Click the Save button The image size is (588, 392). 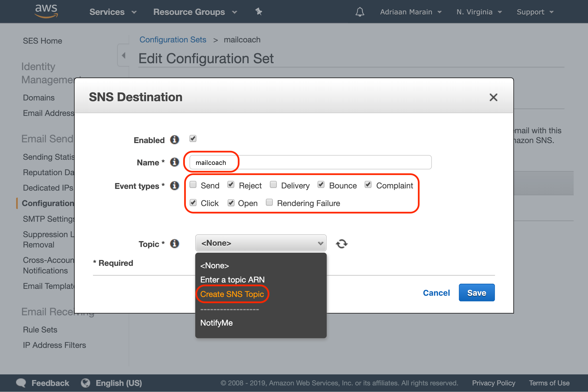coord(477,293)
